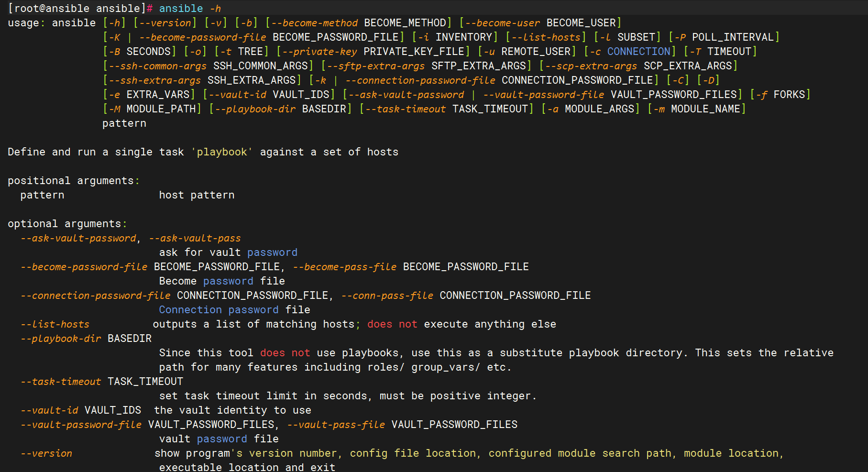This screenshot has width=868, height=472.
Task: Click 'SCP_EXTRA_ARGS' in the usage section
Action: [x=688, y=66]
